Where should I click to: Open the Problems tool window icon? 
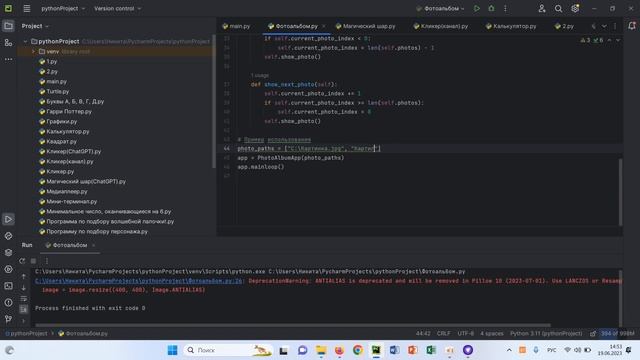tap(8, 302)
